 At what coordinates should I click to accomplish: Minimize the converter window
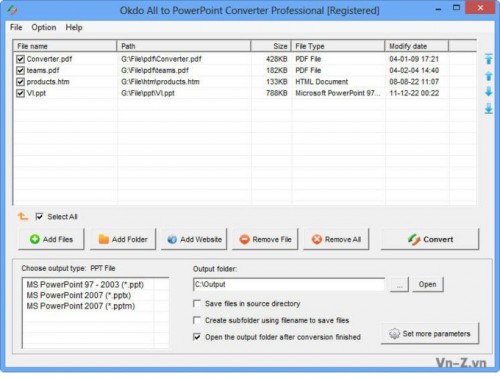click(x=439, y=9)
